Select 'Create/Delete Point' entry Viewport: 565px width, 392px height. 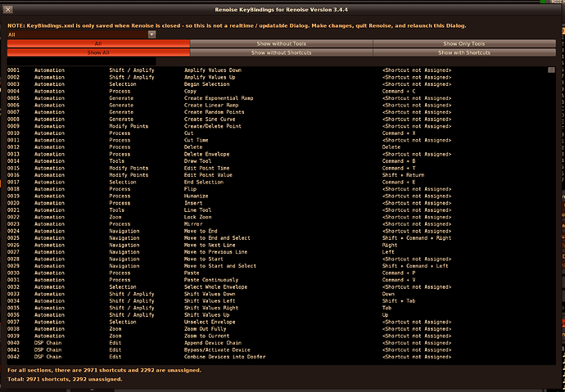point(213,126)
